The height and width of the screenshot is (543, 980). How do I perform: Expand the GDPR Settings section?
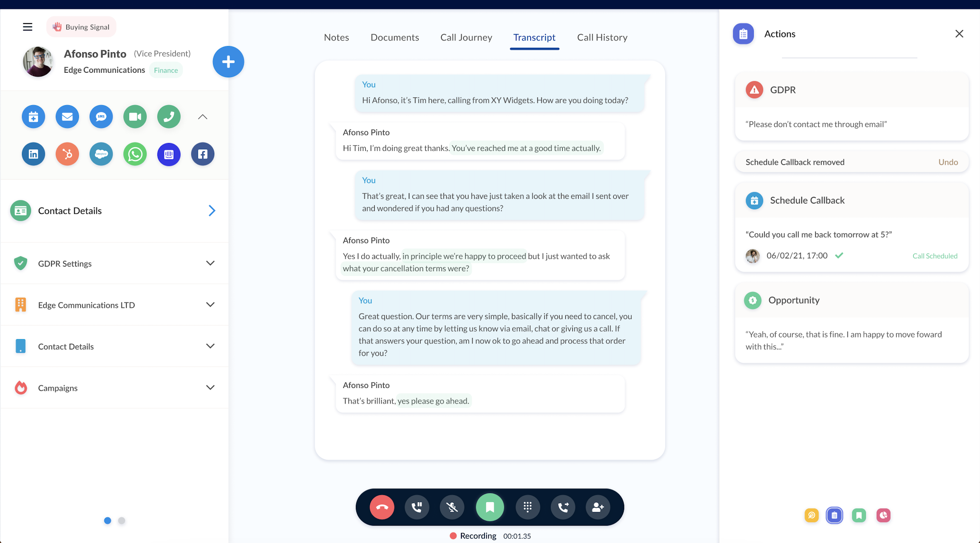210,263
